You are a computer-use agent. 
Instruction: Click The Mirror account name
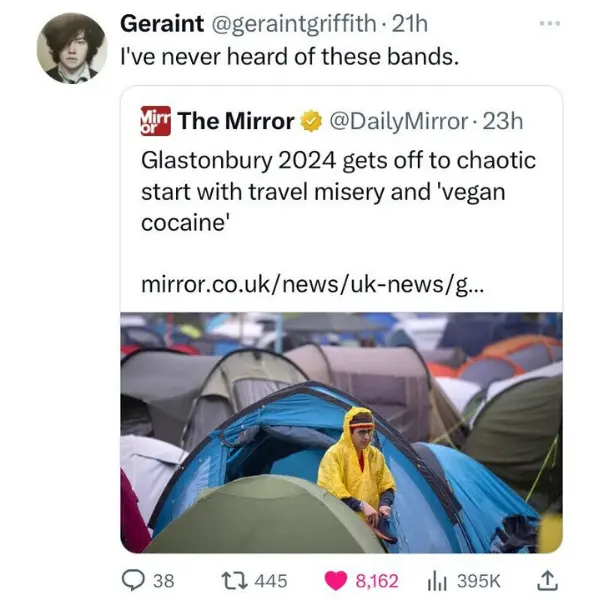(236, 122)
